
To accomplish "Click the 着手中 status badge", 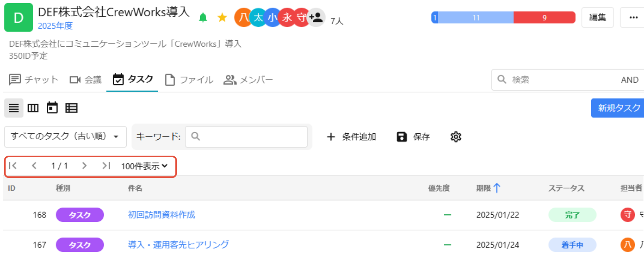I will (x=572, y=245).
